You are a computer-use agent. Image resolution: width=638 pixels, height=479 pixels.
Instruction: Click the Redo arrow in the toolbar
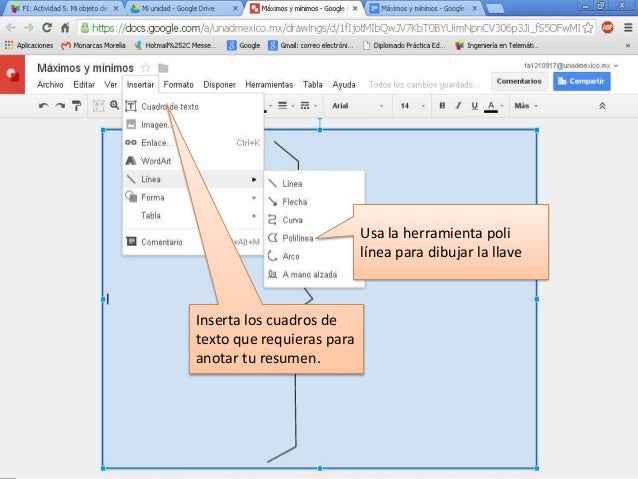[x=61, y=105]
